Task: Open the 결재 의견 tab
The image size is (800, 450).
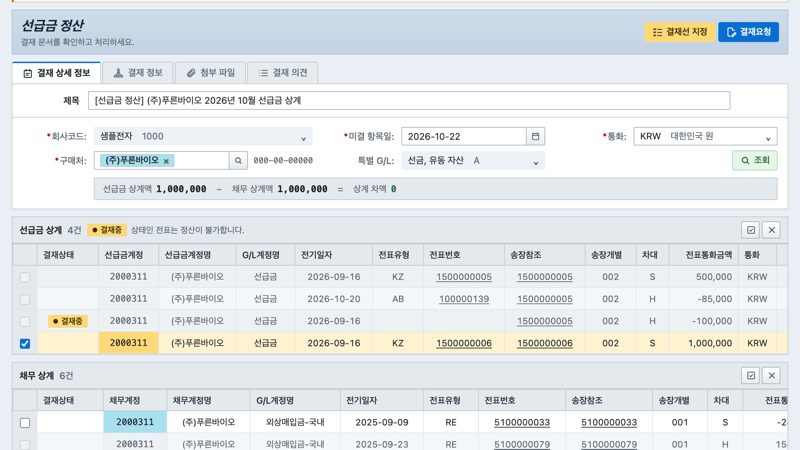Action: (283, 73)
